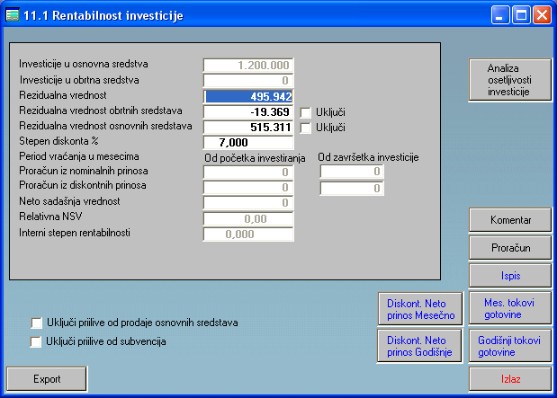Click diskontnih prinosa field under Od završetka investicije
Viewport: 557px width, 398px height.
pyautogui.click(x=352, y=188)
